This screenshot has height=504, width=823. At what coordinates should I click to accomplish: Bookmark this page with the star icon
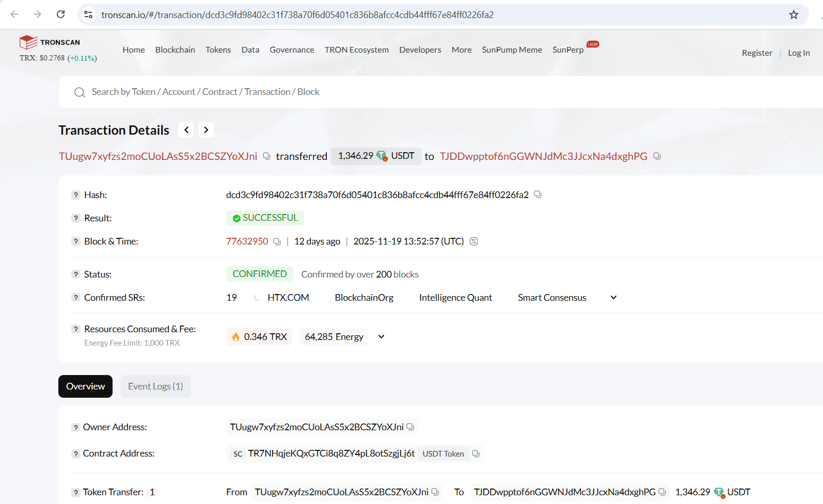(794, 14)
